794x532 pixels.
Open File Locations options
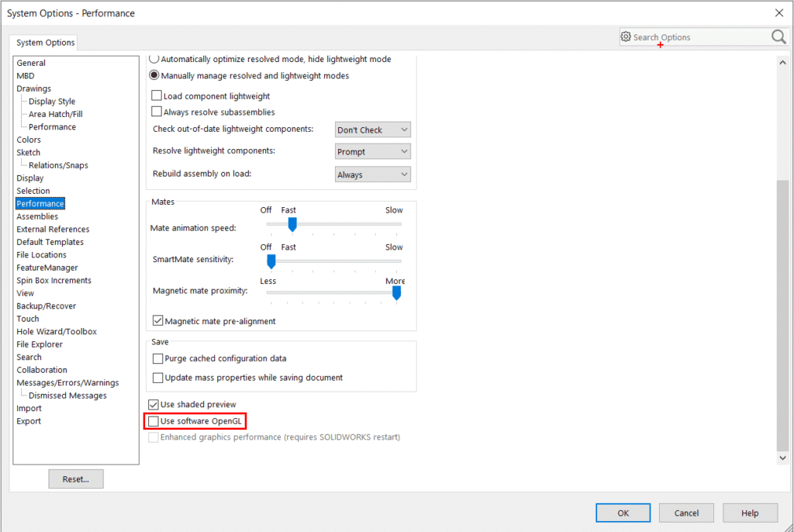pyautogui.click(x=41, y=255)
